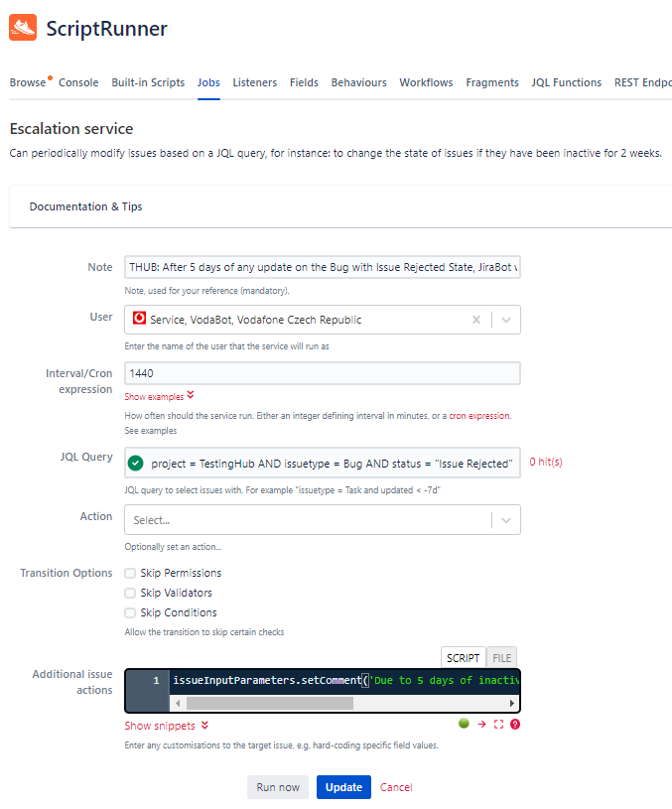
Task: Open the script help question mark icon
Action: pos(514,725)
